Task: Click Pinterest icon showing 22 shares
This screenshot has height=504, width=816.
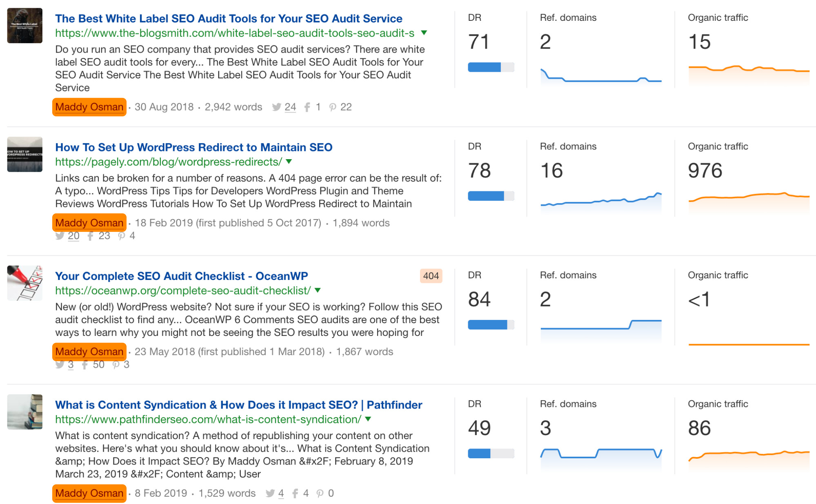Action: 333,107
